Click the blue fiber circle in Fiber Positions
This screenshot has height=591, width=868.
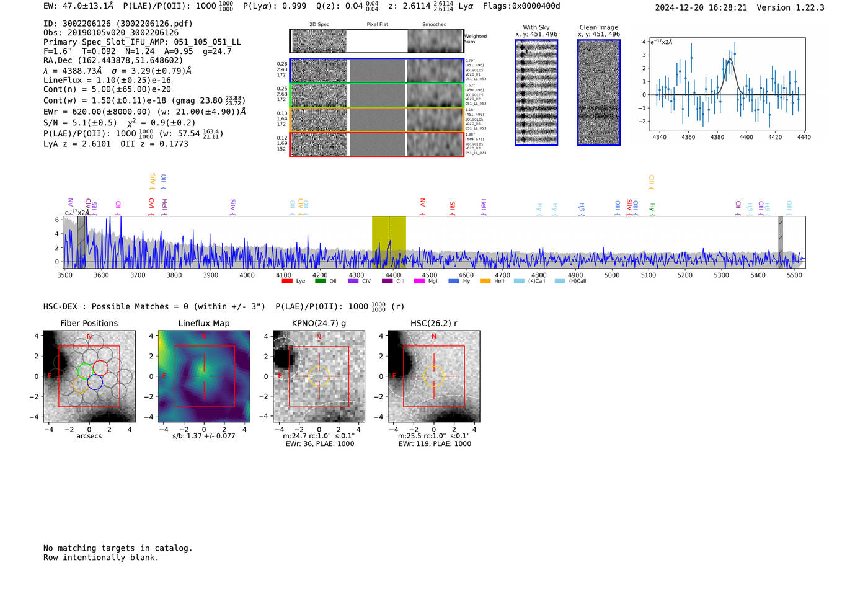point(95,382)
